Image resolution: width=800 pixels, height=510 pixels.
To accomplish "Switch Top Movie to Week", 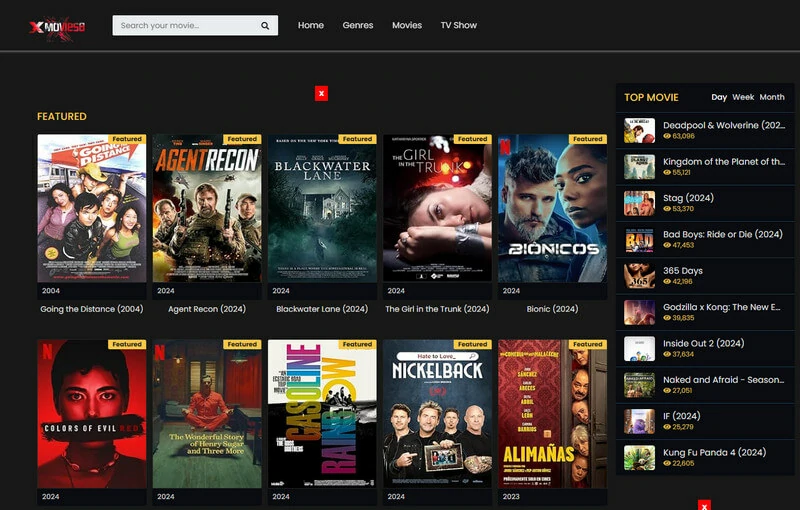I will coord(743,97).
